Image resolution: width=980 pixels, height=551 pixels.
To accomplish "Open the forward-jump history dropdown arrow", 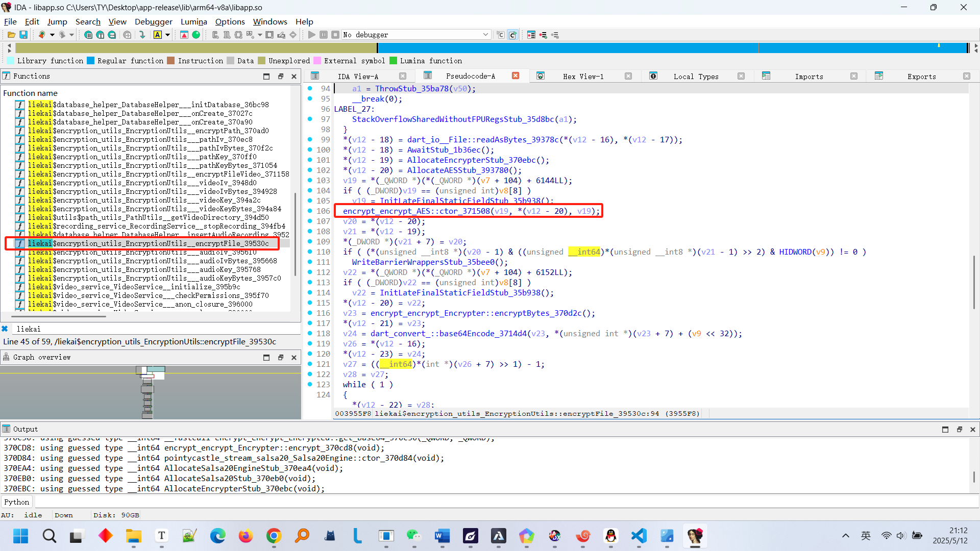I will 72,35.
